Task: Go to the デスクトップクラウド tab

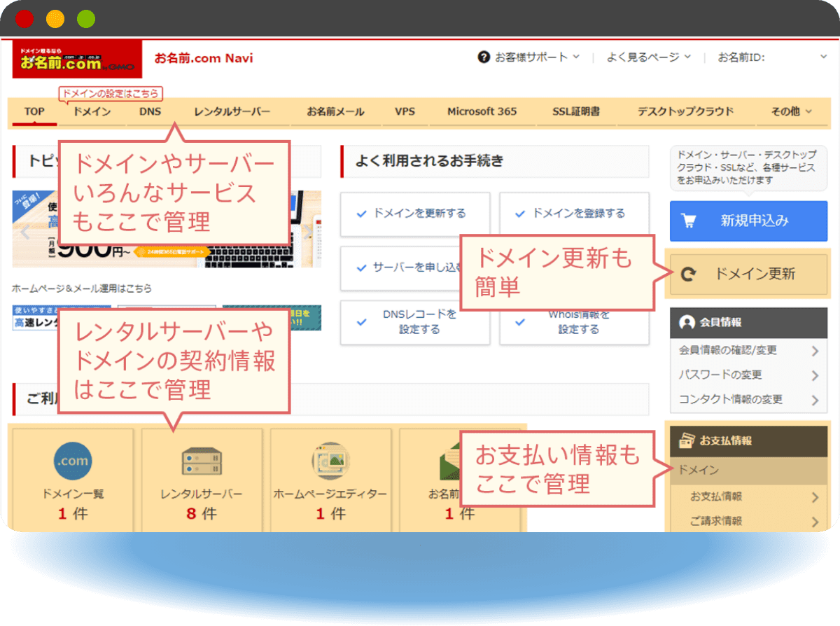Action: [685, 111]
